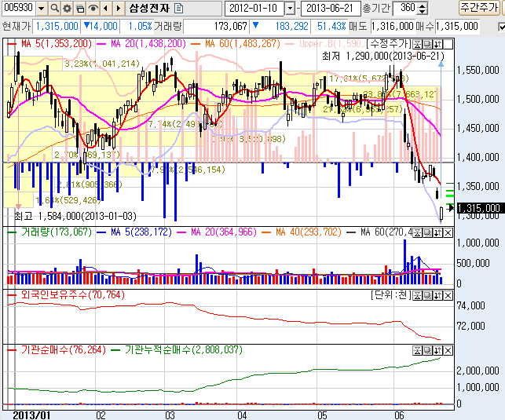
Task: Click the 최고 1,584,000(2013-01-03) annotation
Action: click(x=75, y=216)
